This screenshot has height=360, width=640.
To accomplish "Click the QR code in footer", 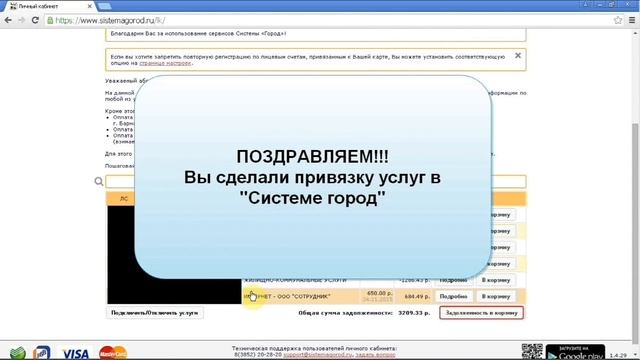I will (x=532, y=352).
